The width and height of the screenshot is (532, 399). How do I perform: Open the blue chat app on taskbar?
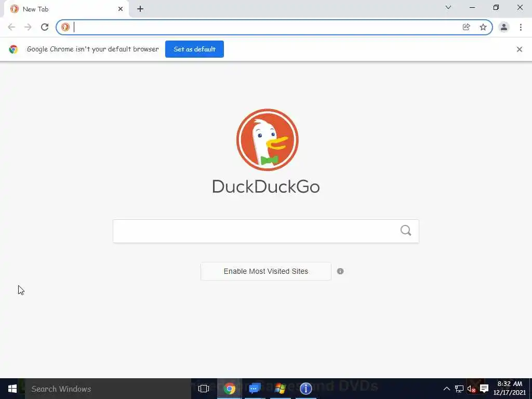pos(255,389)
